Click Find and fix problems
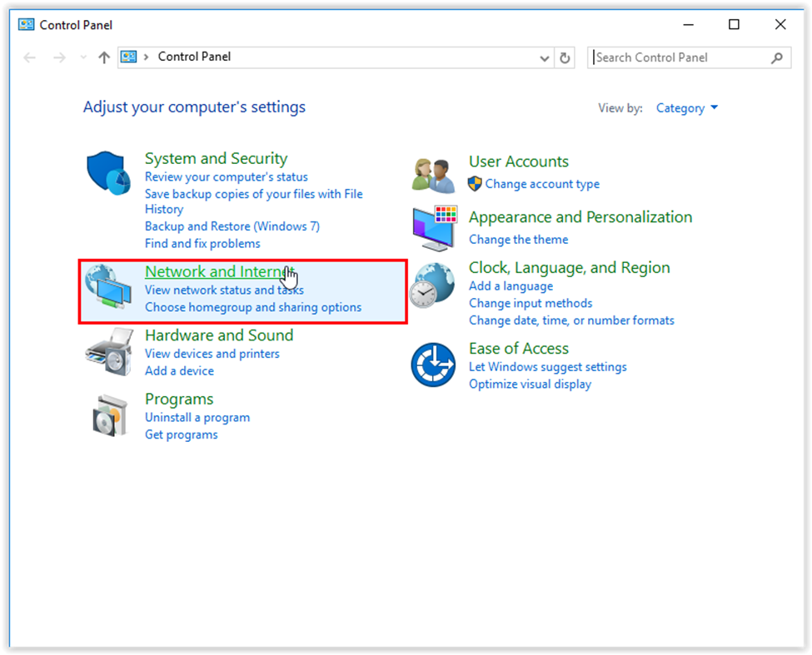Screen dimensions: 812x655 [202, 244]
